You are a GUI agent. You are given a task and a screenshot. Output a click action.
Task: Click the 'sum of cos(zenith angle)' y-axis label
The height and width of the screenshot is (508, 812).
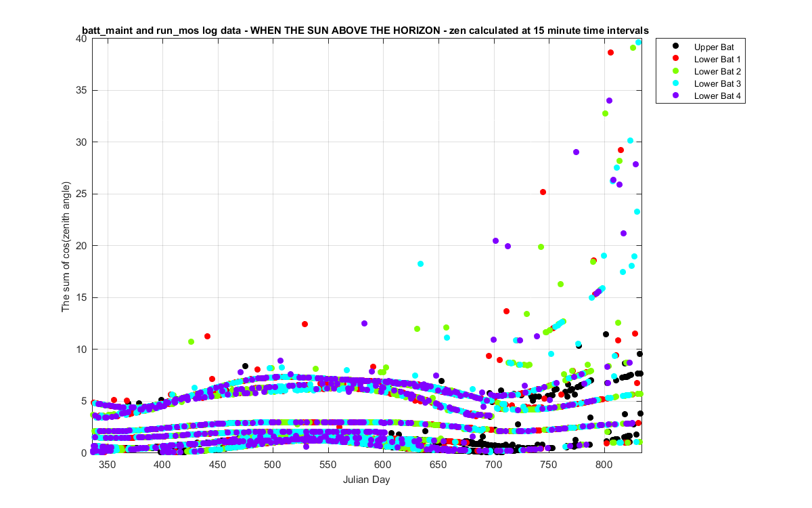(x=66, y=246)
